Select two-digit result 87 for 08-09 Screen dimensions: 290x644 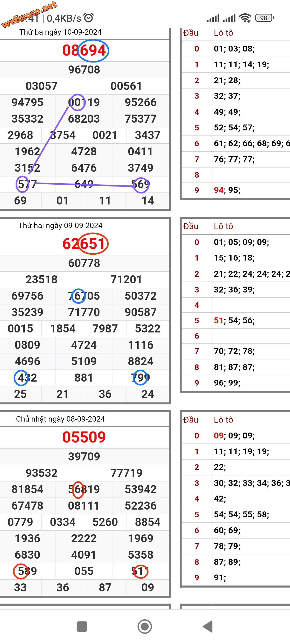[x=105, y=588]
